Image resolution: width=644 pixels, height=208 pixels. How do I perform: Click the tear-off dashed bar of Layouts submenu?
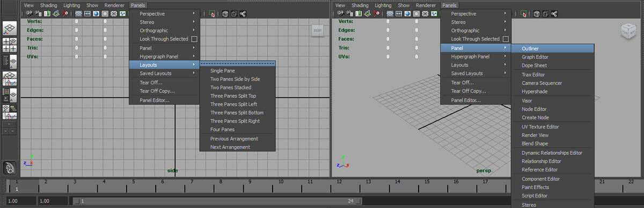(238, 63)
